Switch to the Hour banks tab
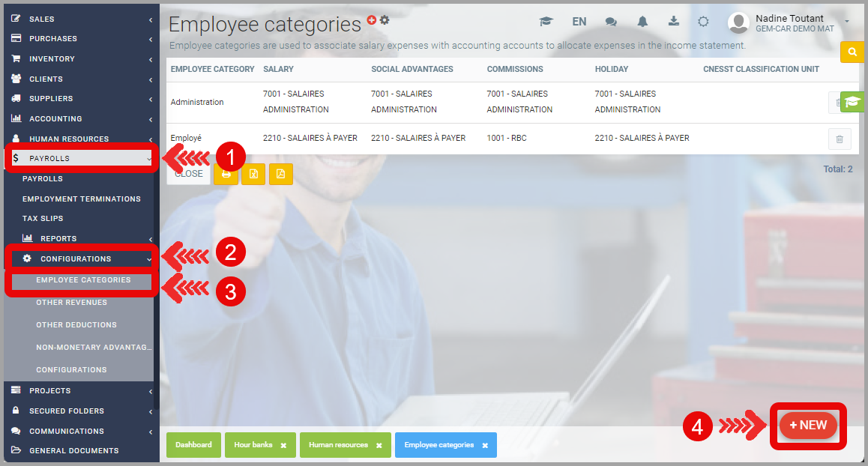The height and width of the screenshot is (466, 868). [x=253, y=445]
